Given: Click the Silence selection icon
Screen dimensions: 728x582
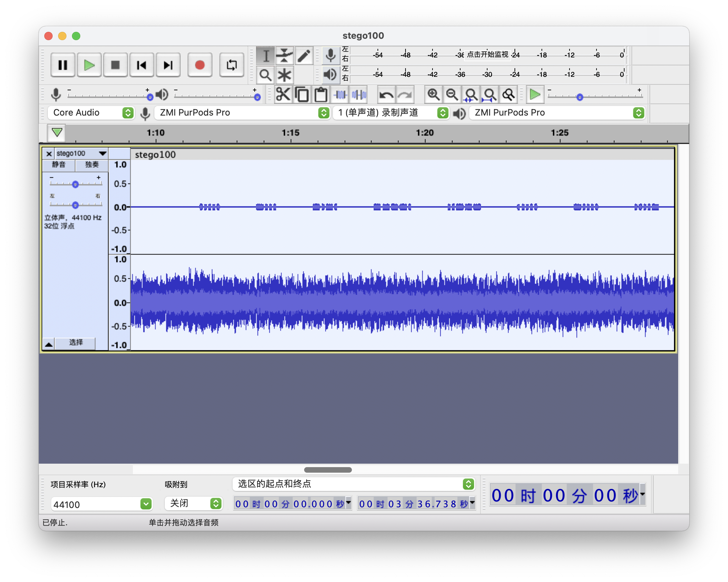Looking at the screenshot, I should coord(359,94).
